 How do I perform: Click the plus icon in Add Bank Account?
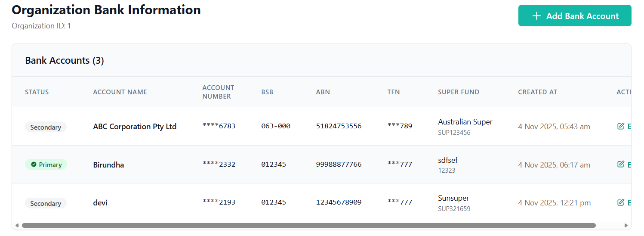click(x=536, y=16)
